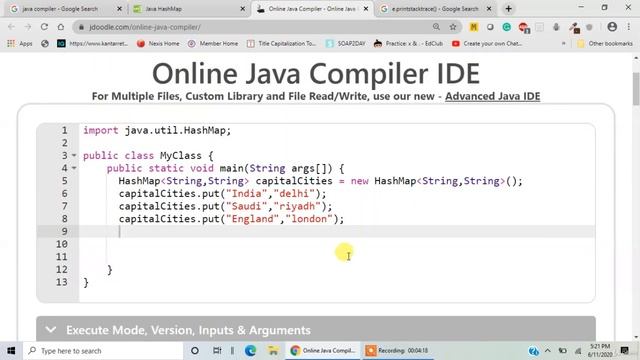The image size is (640, 360).
Task: Open the browser home page
Action: coord(61,27)
